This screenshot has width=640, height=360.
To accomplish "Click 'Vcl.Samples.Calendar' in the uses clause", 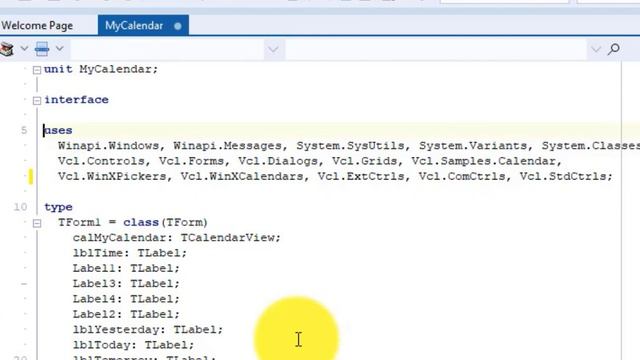I will point(483,161).
